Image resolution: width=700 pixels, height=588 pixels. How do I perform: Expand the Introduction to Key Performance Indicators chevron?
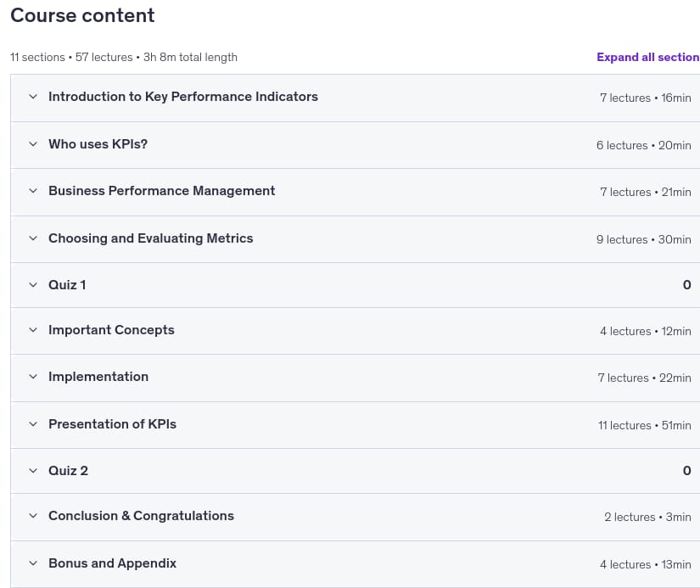(x=33, y=97)
